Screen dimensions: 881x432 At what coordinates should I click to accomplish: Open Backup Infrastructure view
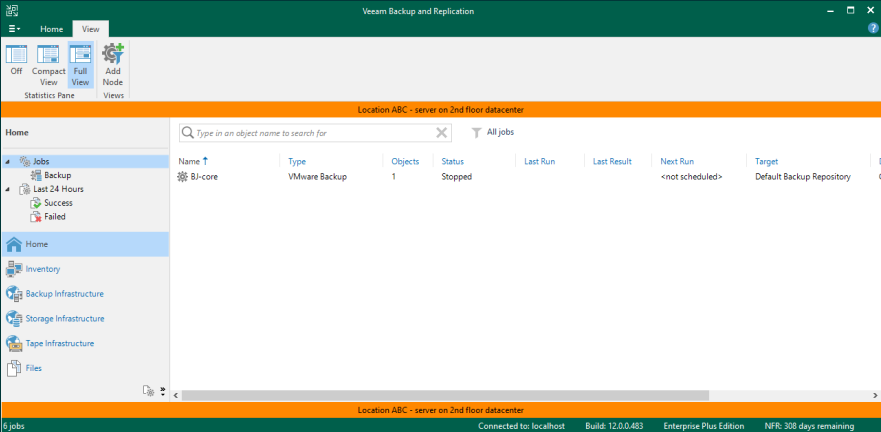tap(65, 294)
